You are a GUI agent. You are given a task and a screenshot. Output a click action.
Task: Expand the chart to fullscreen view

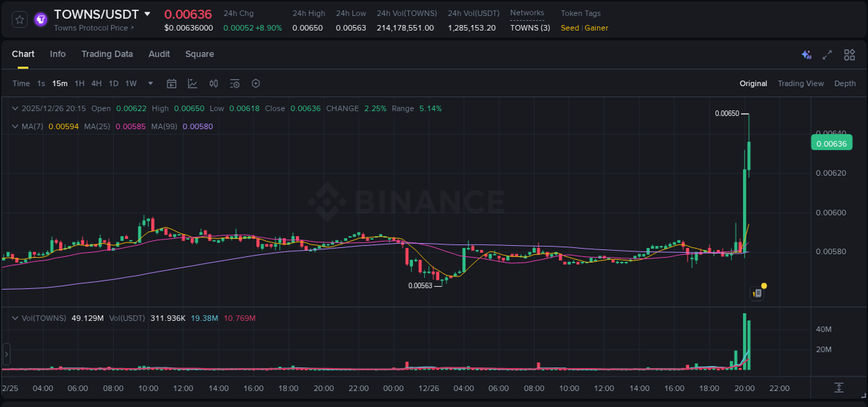tap(827, 54)
